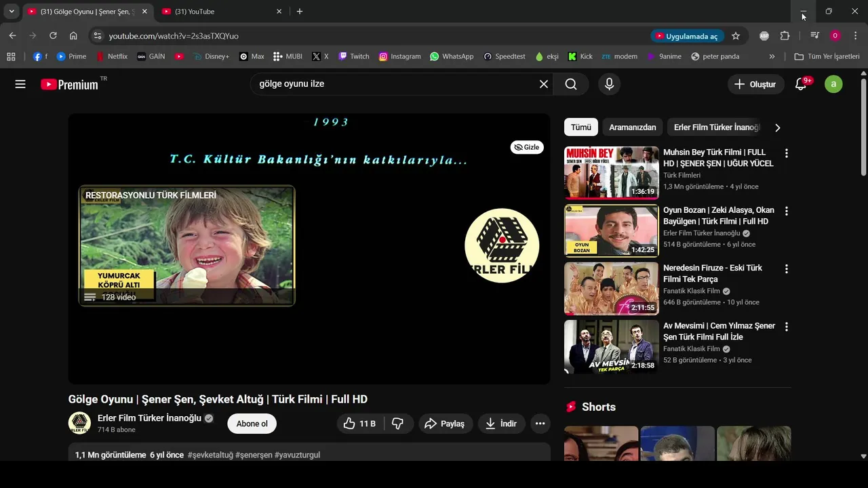Open the Neredesin Firuze thumbnail

pyautogui.click(x=611, y=288)
